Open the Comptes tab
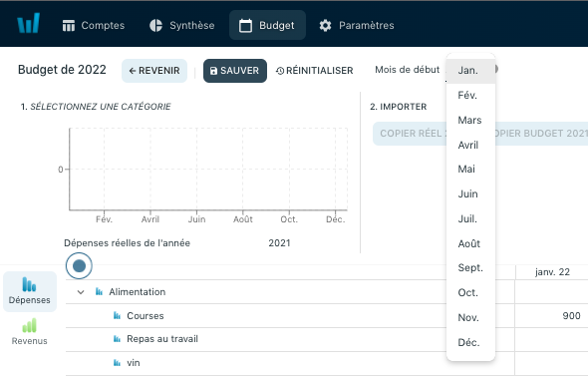This screenshot has height=376, width=588. point(94,25)
